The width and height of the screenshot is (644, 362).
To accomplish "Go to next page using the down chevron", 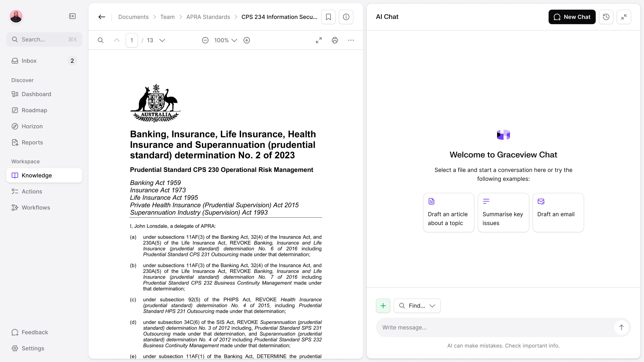I will [x=162, y=40].
